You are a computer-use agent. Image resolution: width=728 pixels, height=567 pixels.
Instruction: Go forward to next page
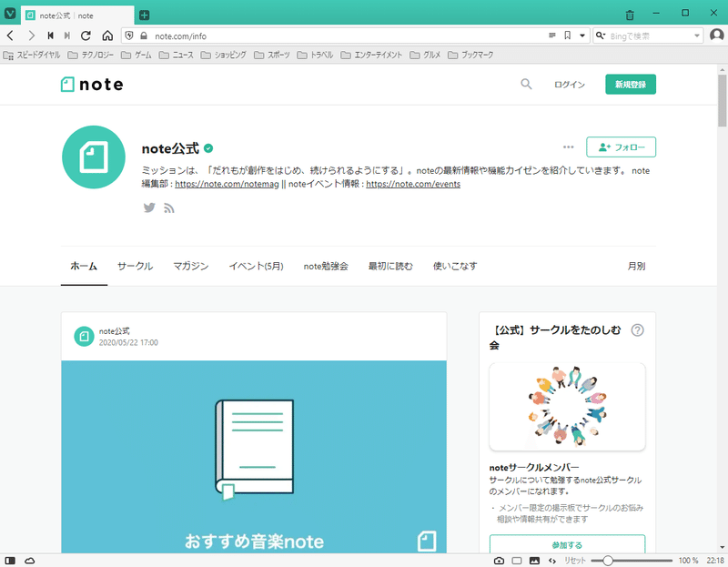(31, 35)
